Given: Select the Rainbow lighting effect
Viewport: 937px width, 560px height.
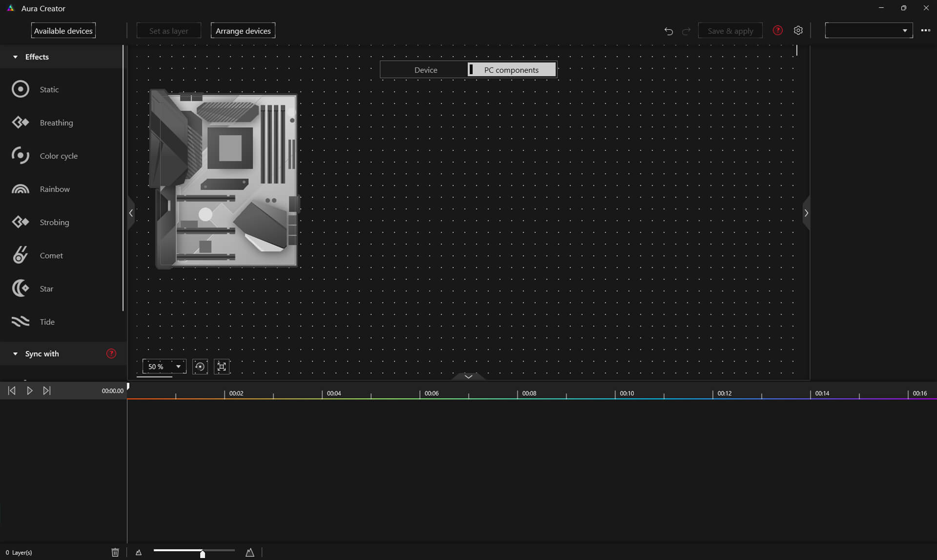Looking at the screenshot, I should tap(55, 189).
